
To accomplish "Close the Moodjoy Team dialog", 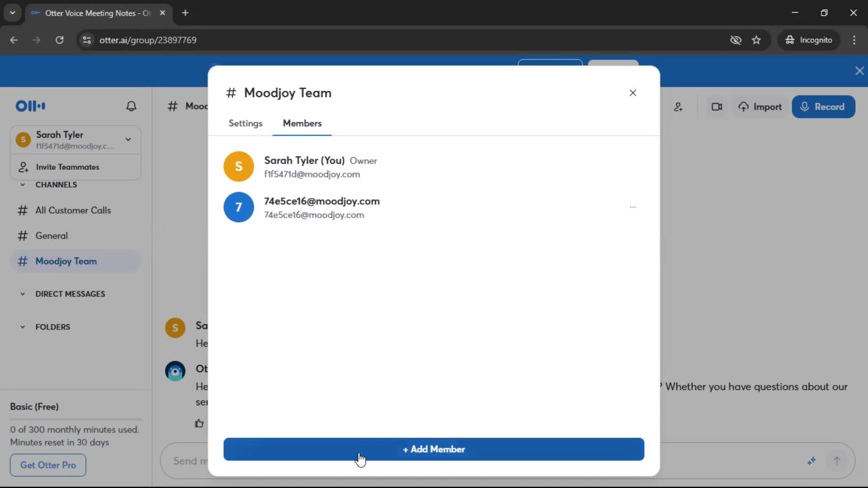I will 633,93.
